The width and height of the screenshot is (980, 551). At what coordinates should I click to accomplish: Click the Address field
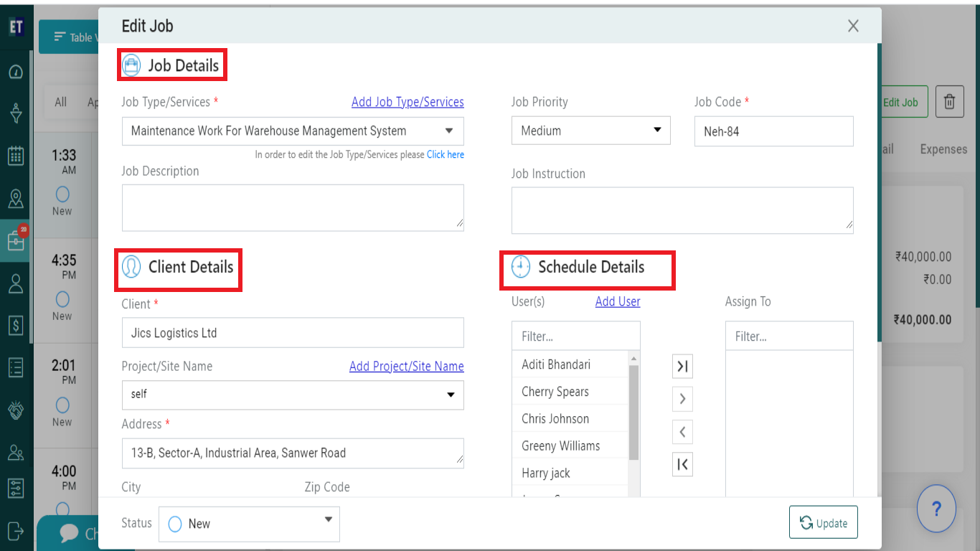tap(293, 453)
